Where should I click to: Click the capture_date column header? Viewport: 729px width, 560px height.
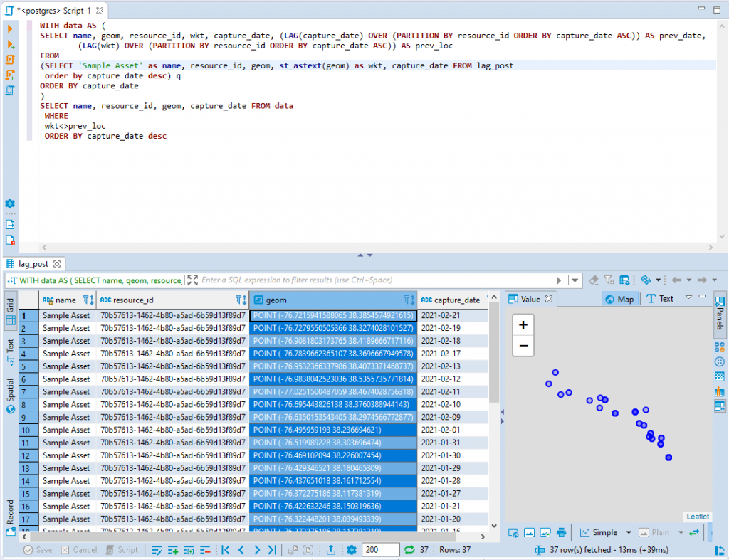[453, 300]
